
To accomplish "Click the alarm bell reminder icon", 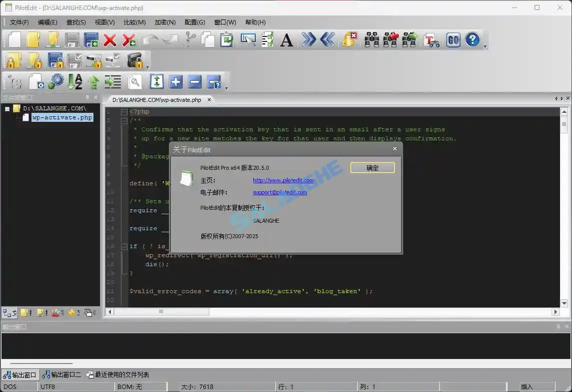I will pyautogui.click(x=349, y=39).
